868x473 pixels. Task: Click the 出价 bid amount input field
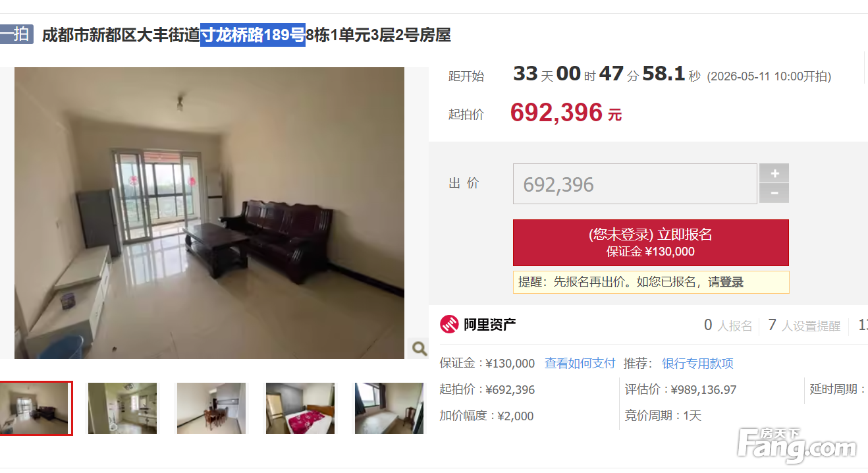[x=635, y=184]
